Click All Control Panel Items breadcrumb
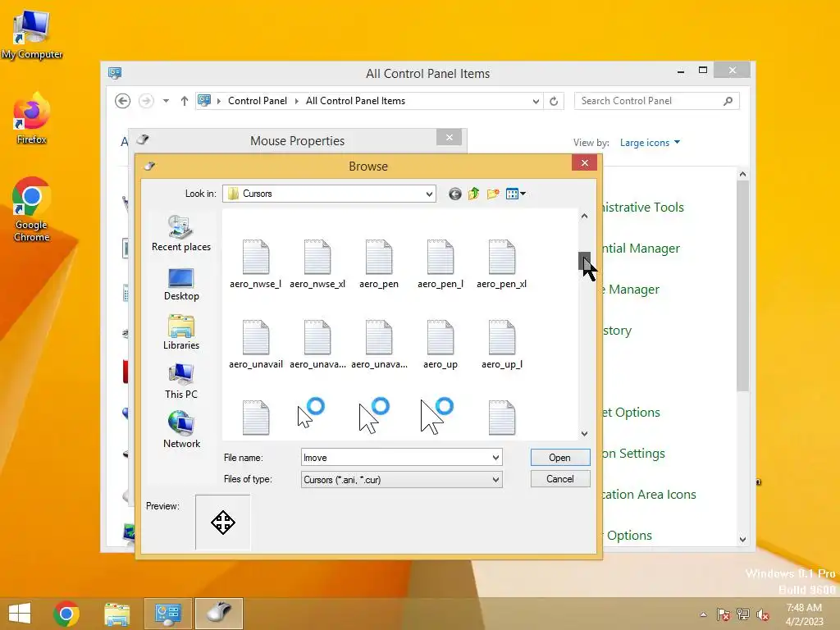Screen dimensions: 840x630 click(x=355, y=101)
